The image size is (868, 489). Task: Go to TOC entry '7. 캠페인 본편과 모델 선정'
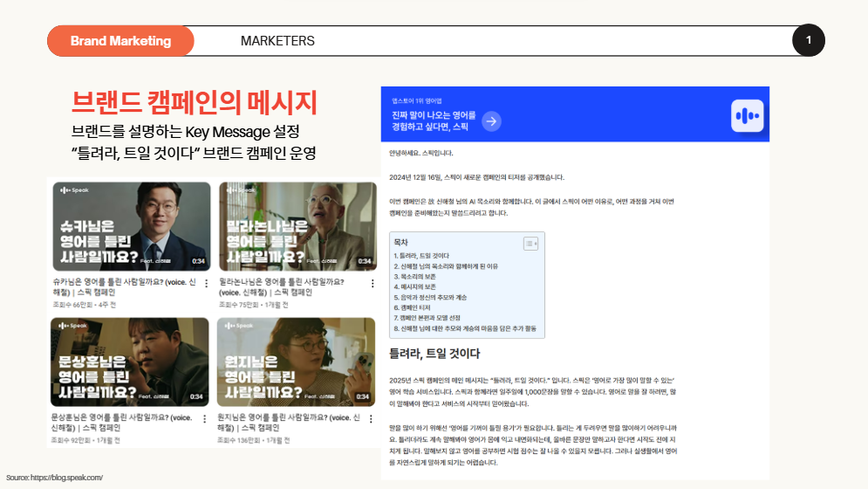pyautogui.click(x=427, y=318)
